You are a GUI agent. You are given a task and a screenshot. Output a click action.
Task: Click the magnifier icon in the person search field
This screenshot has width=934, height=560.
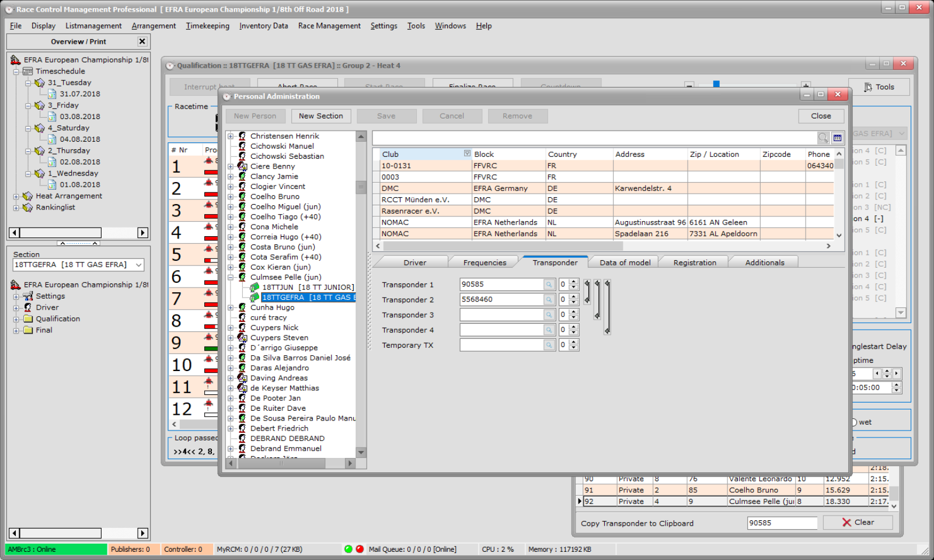823,138
